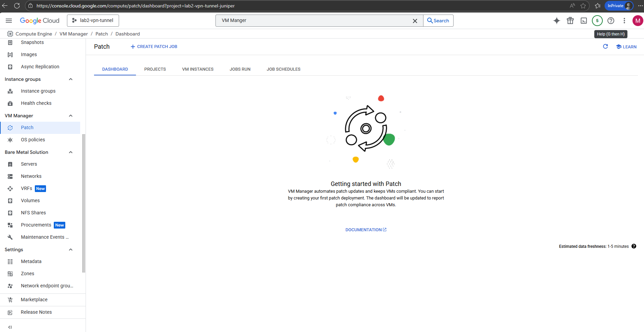Click the OS policies sidebar icon

[x=10, y=140]
